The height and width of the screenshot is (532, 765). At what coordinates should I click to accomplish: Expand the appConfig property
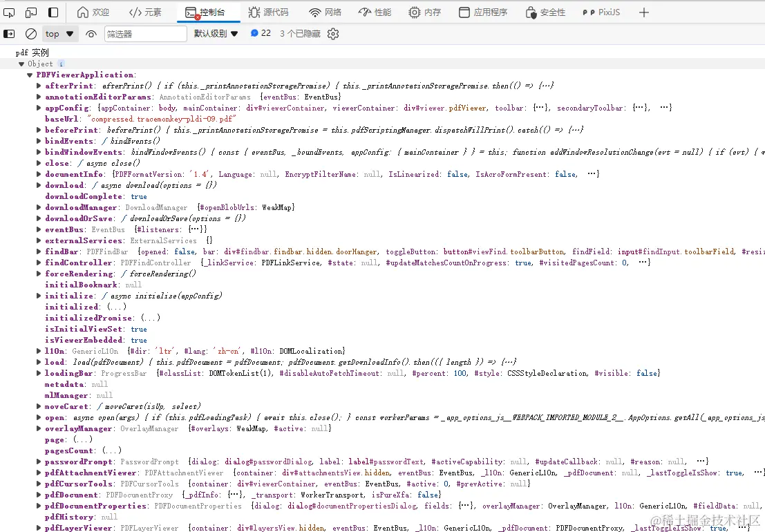[x=39, y=108]
